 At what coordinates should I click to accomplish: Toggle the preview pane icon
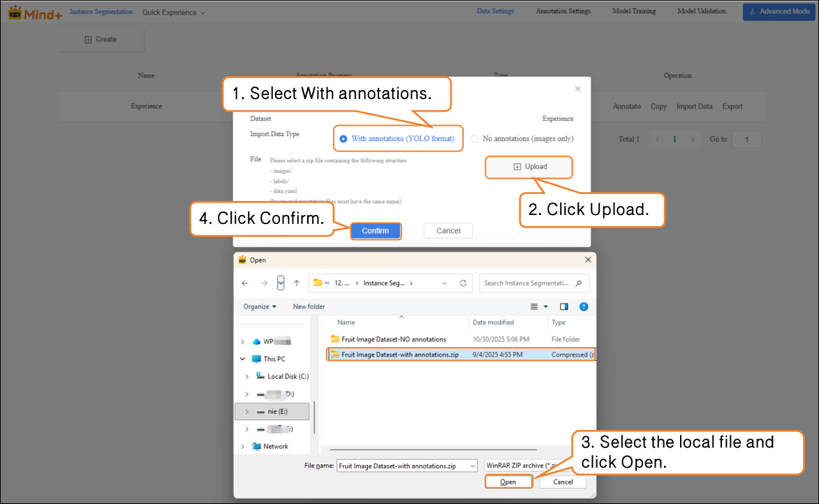pyautogui.click(x=564, y=306)
